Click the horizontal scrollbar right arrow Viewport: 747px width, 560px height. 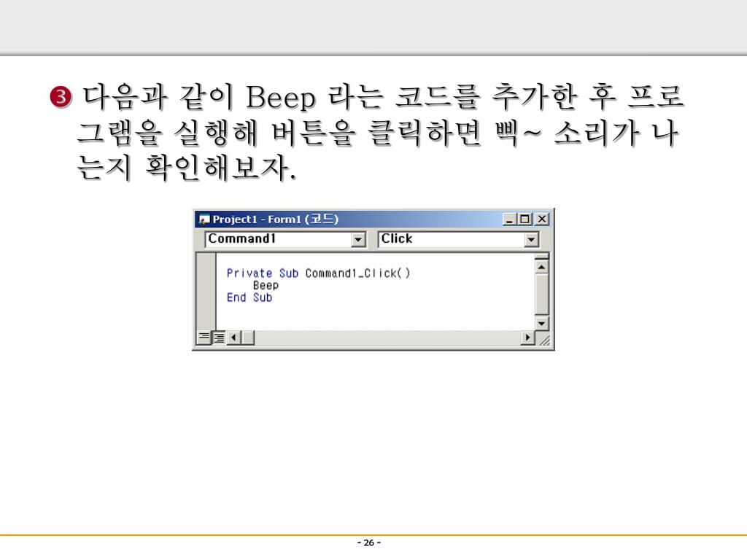point(527,338)
